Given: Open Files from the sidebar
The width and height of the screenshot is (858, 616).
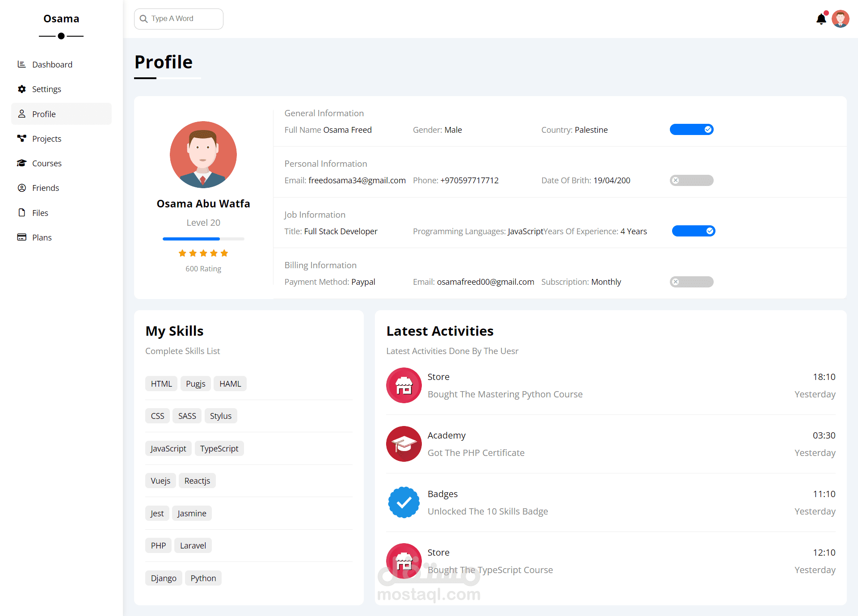Looking at the screenshot, I should click(x=40, y=213).
